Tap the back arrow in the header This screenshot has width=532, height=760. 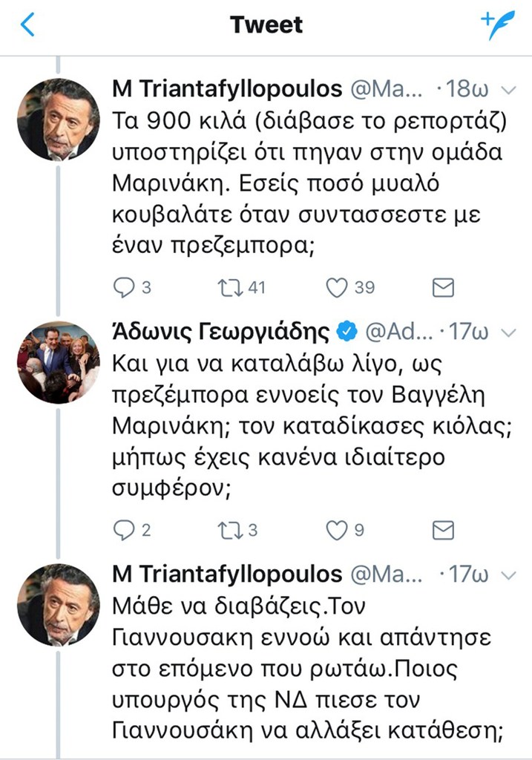click(27, 25)
